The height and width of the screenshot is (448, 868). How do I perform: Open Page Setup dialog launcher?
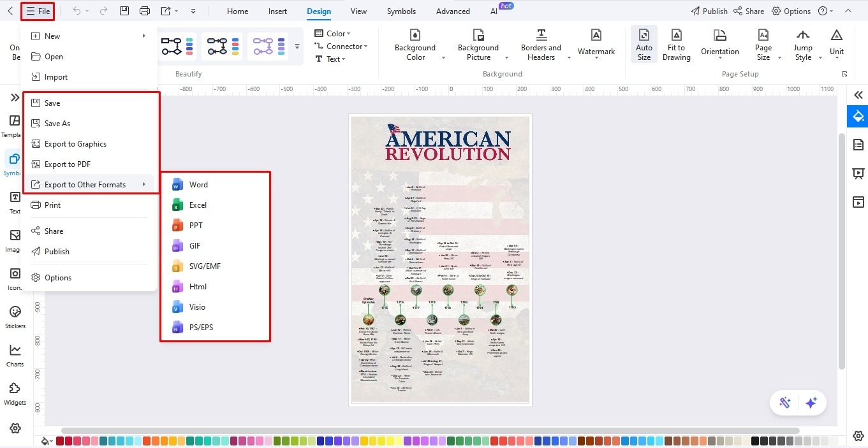point(844,74)
